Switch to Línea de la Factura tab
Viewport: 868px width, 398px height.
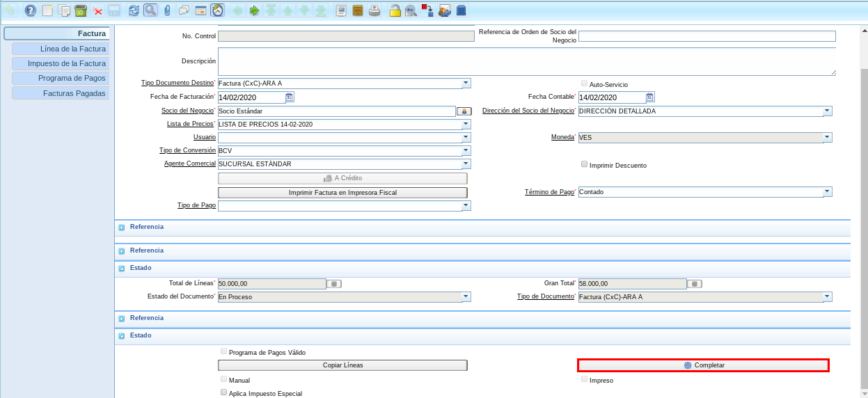[61, 49]
